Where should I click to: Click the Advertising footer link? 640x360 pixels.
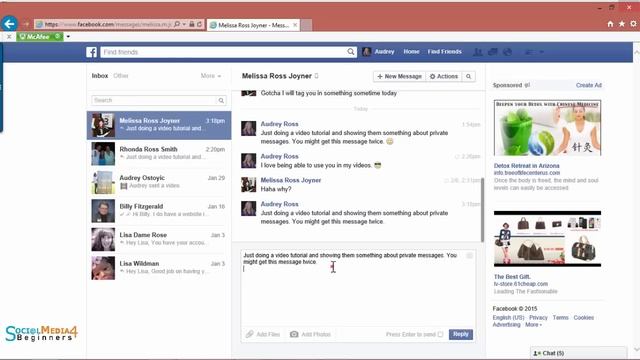(506, 325)
